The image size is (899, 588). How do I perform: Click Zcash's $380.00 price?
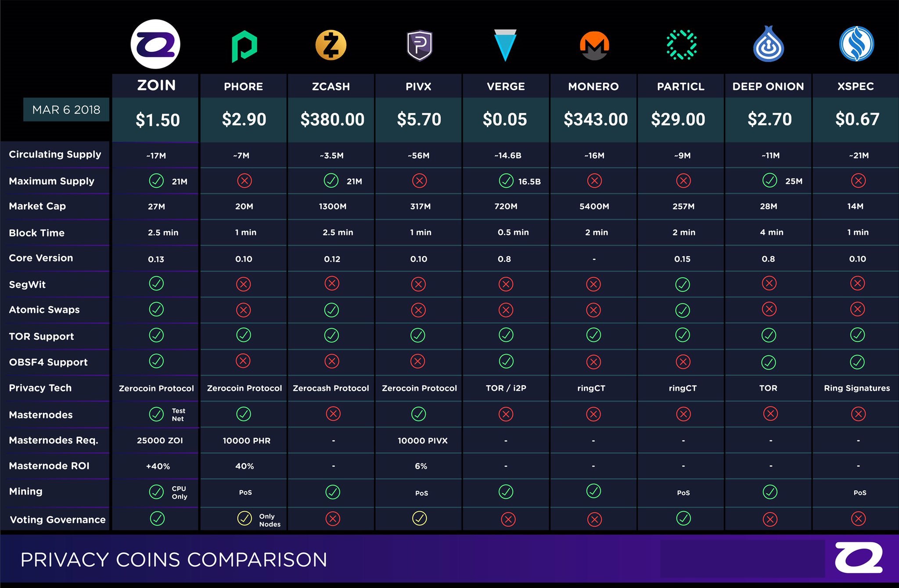(x=332, y=119)
